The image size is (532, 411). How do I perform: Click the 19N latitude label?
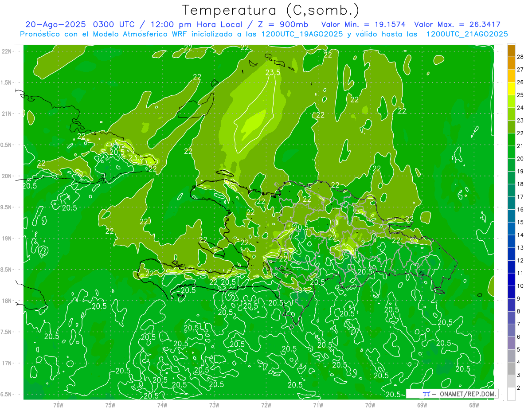7,239
